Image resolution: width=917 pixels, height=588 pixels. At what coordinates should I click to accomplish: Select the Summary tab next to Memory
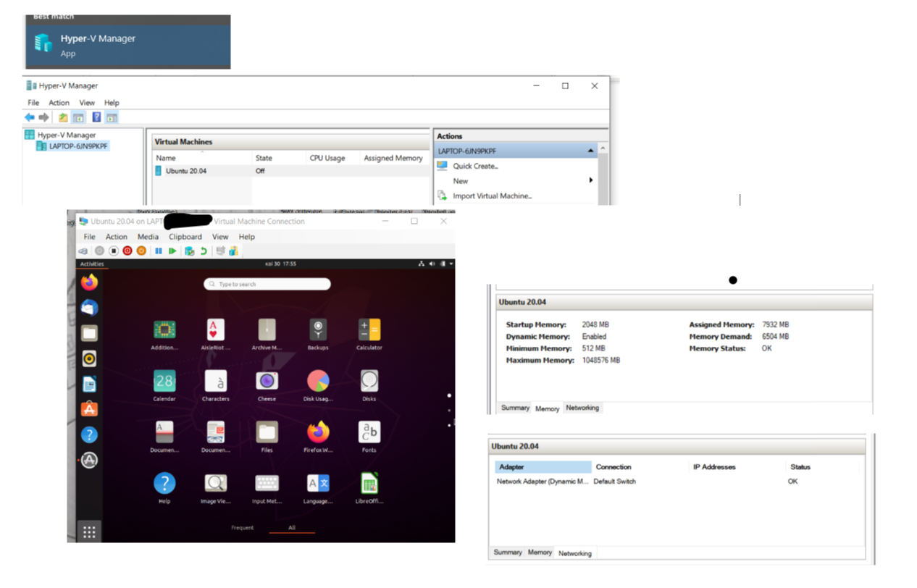pos(515,408)
